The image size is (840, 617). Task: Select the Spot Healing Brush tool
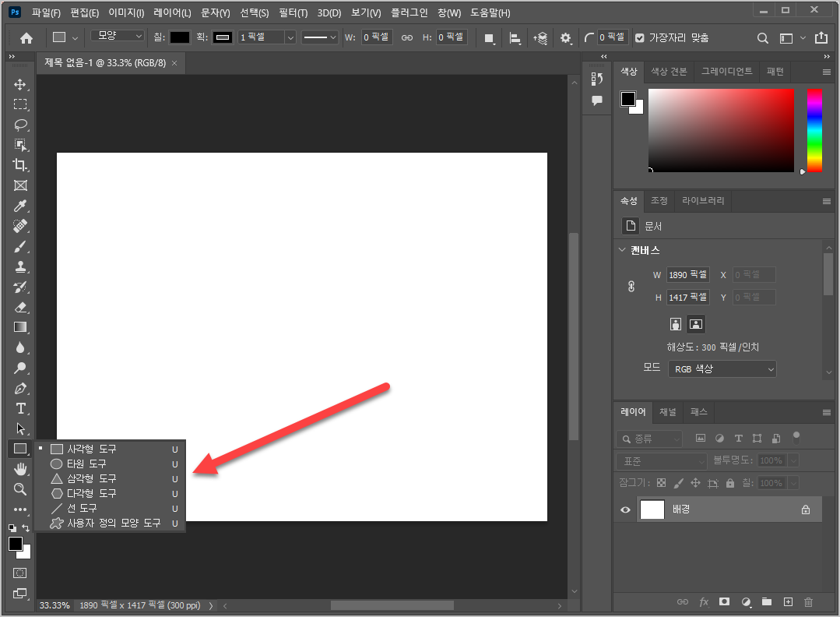pos(20,226)
